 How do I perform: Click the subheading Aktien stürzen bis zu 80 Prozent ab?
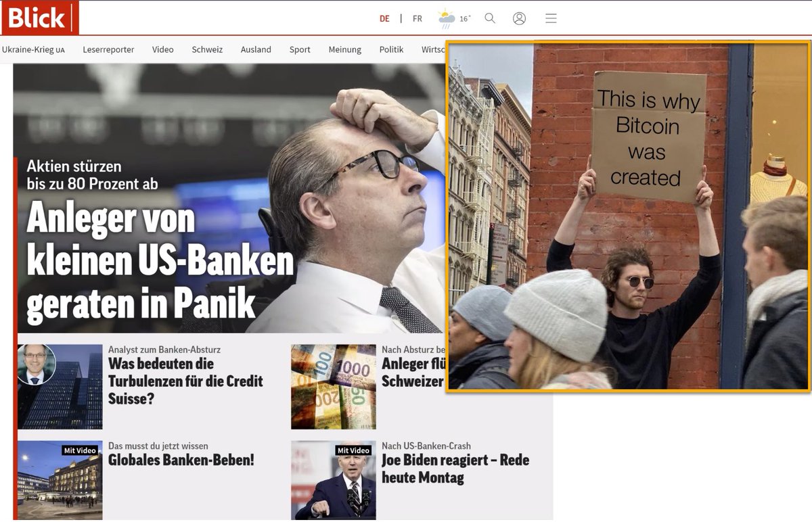pos(92,174)
